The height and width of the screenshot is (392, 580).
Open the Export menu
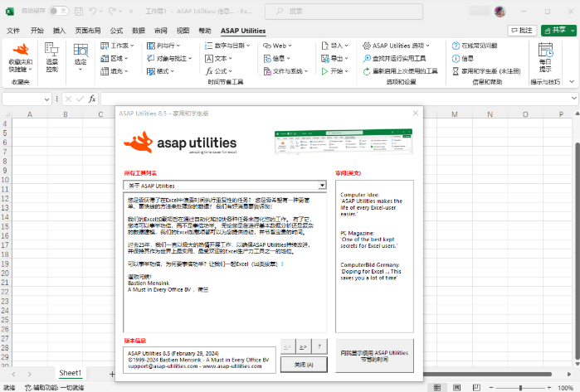tap(334, 58)
